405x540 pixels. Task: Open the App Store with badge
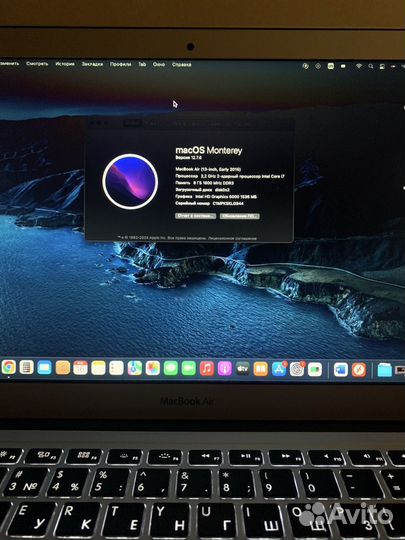(279, 369)
